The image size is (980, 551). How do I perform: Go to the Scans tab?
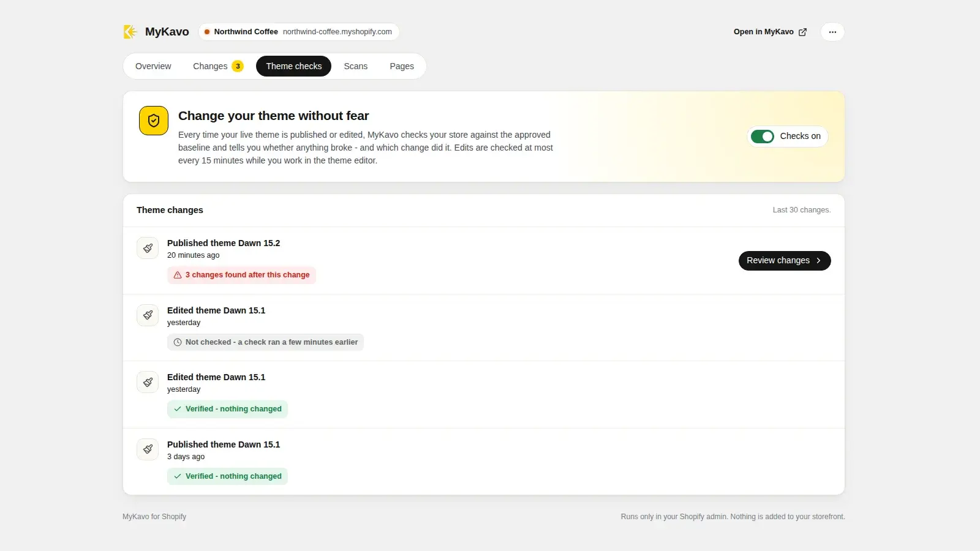[x=356, y=66]
